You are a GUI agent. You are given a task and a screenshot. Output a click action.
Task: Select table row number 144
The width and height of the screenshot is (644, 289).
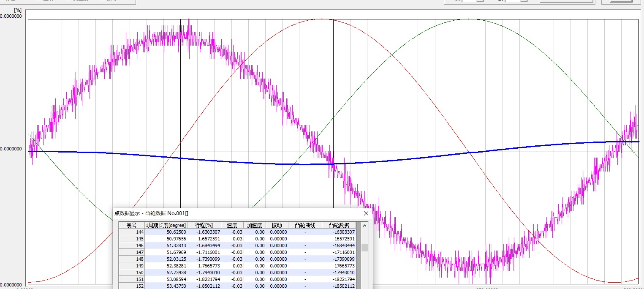(x=131, y=232)
